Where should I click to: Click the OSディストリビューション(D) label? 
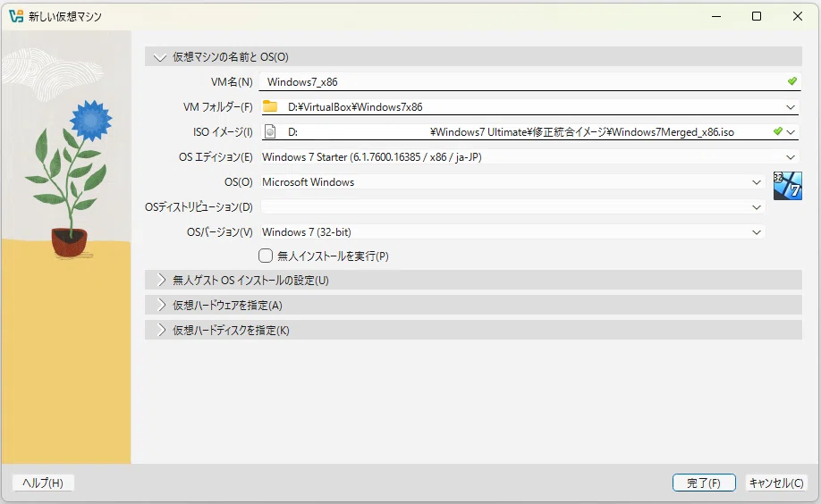pyautogui.click(x=199, y=207)
